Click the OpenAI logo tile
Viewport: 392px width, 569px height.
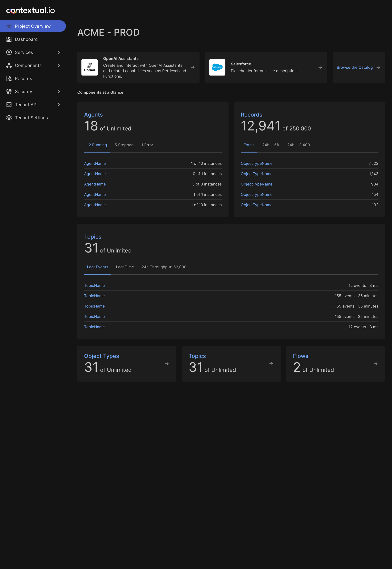tap(89, 67)
